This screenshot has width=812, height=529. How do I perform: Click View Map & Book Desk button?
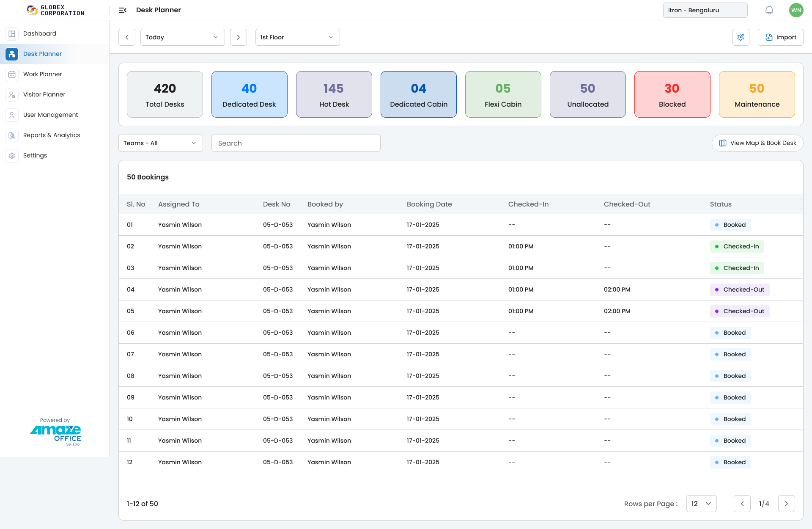757,143
